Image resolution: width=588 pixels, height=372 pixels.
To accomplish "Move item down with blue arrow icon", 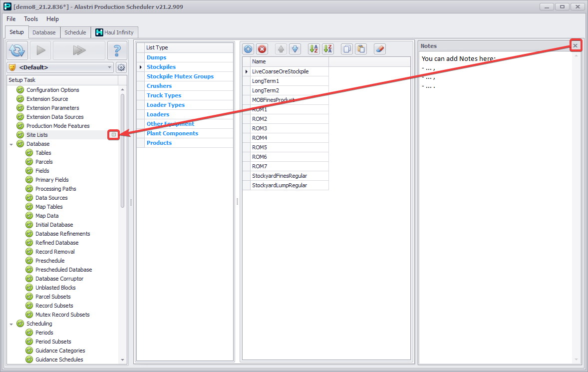I will (x=295, y=49).
